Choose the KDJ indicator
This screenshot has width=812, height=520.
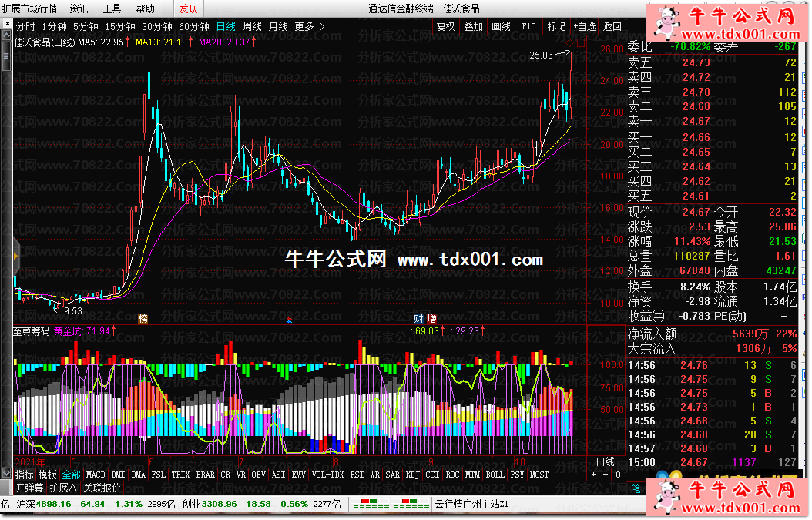(413, 475)
